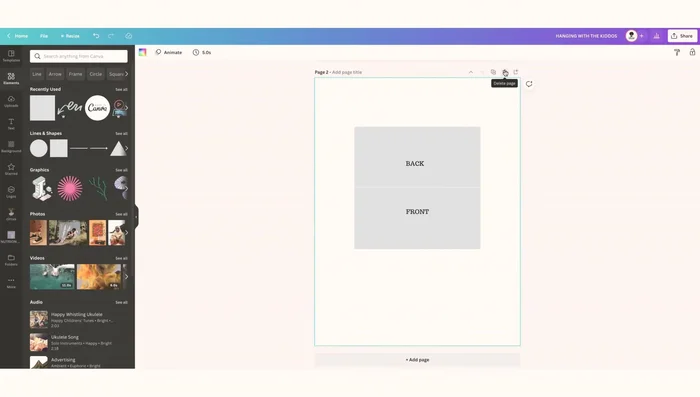Viewport: 700px width, 397px height.
Task: Click the lock icon in toolbar
Action: [x=692, y=52]
